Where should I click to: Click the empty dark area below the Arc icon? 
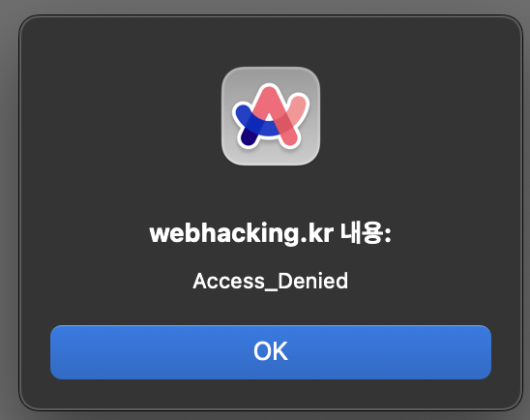271,193
